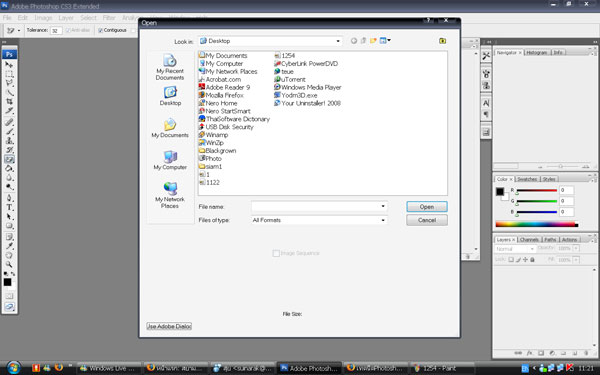Go to My Network Places in sidebar
600x375 pixels.
pos(170,195)
